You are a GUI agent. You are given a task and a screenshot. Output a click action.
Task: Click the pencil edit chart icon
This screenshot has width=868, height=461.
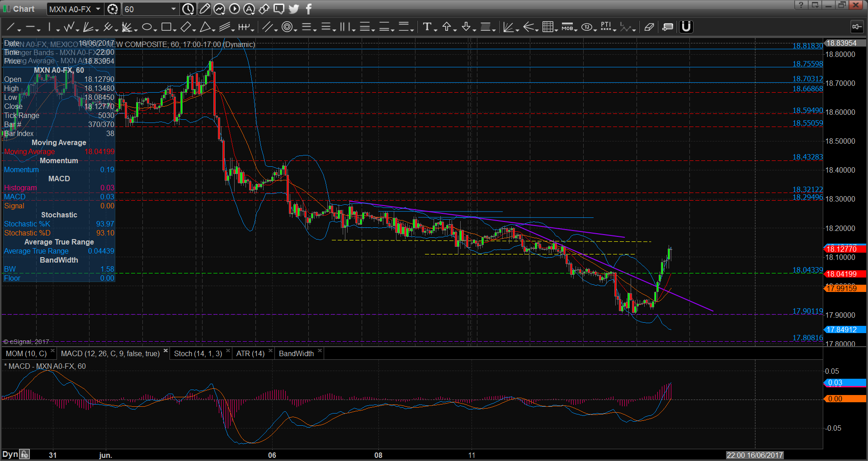[204, 9]
